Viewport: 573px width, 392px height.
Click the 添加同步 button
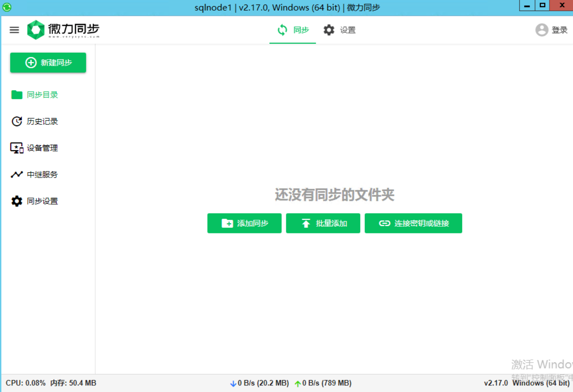244,223
